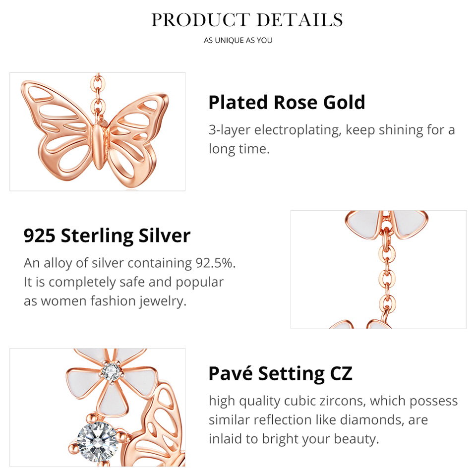476x476 pixels.
Task: Open the flower and zircon close-up image
Action: (97, 407)
